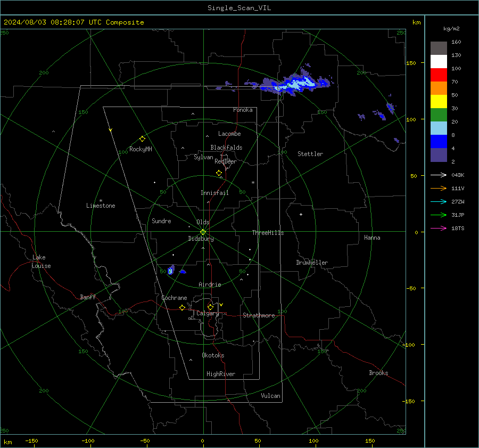The height and width of the screenshot is (448, 479).
Task: Select the blue 8 legend color
Action: point(439,142)
